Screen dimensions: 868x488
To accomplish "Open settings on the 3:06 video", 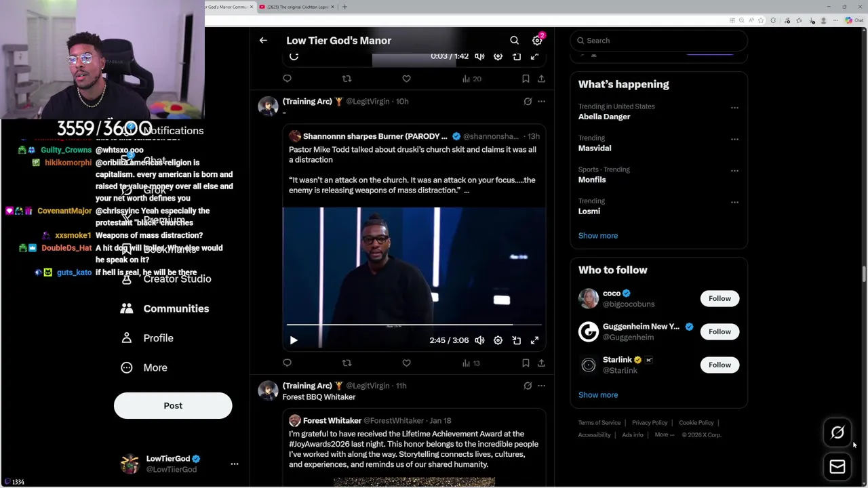I will [498, 340].
